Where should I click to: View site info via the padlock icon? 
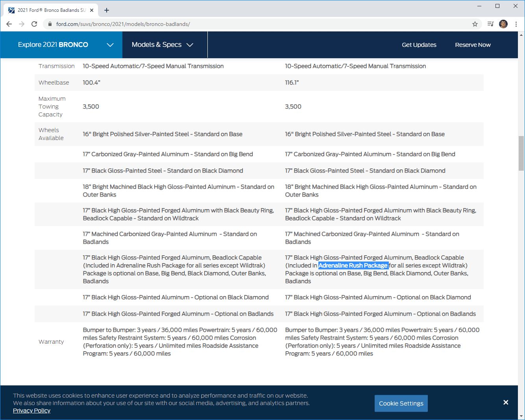(x=50, y=24)
